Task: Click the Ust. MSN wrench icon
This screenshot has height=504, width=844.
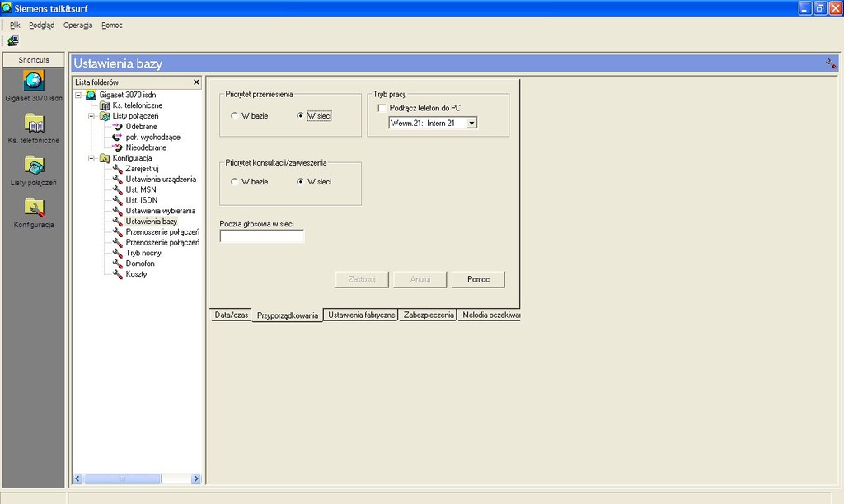Action: (x=117, y=190)
